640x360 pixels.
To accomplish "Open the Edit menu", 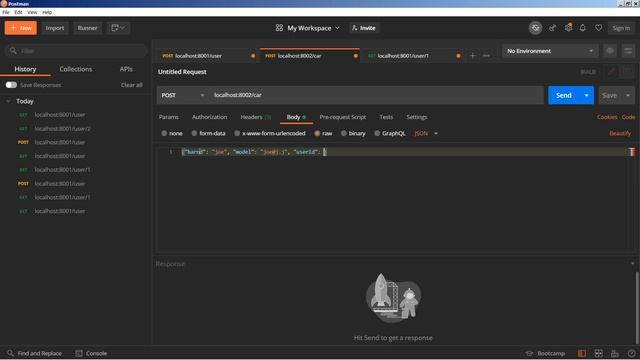I will click(x=18, y=12).
